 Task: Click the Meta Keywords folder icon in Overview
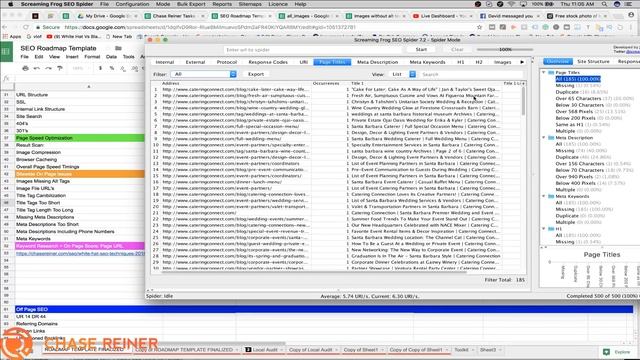coord(551,196)
